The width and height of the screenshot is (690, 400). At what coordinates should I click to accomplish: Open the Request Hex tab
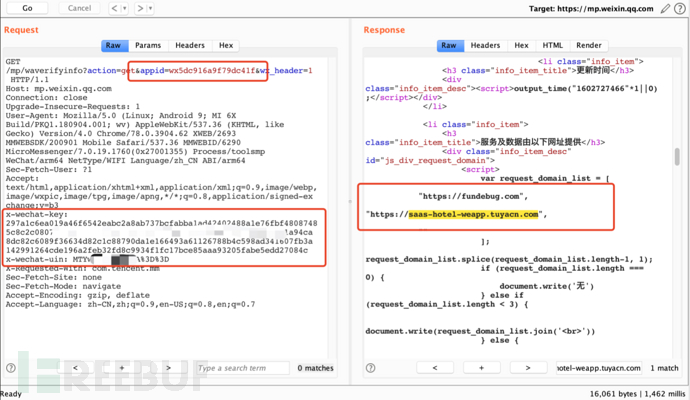click(x=226, y=45)
